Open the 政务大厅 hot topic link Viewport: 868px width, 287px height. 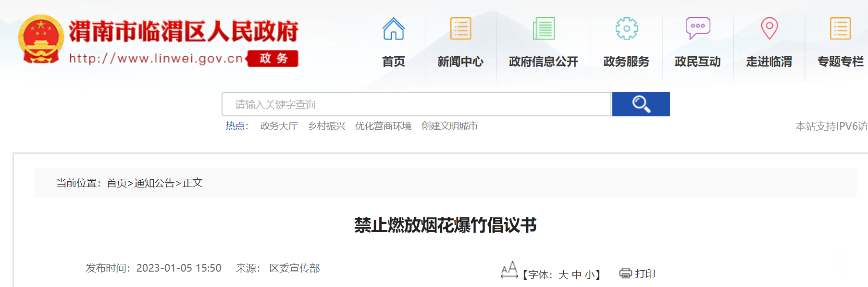(x=279, y=126)
